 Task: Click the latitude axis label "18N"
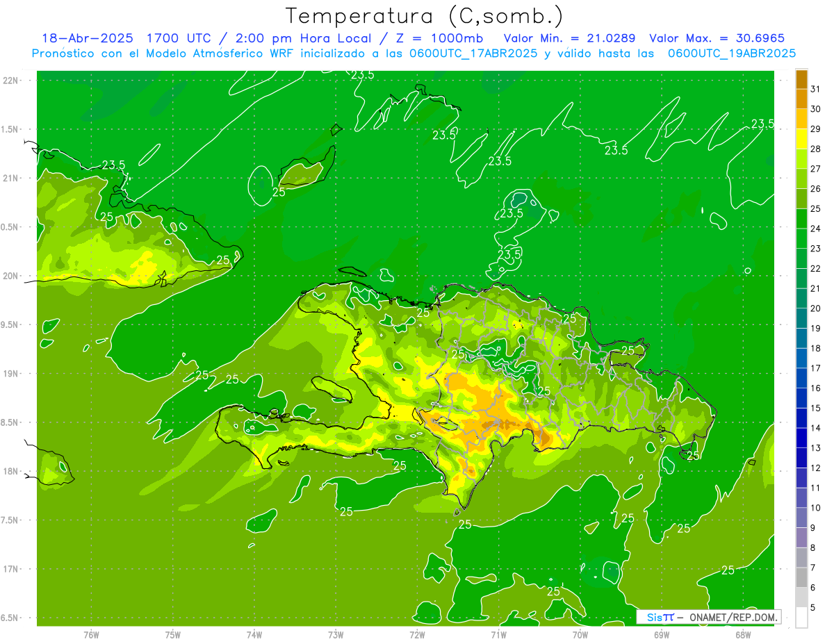[x=10, y=471]
